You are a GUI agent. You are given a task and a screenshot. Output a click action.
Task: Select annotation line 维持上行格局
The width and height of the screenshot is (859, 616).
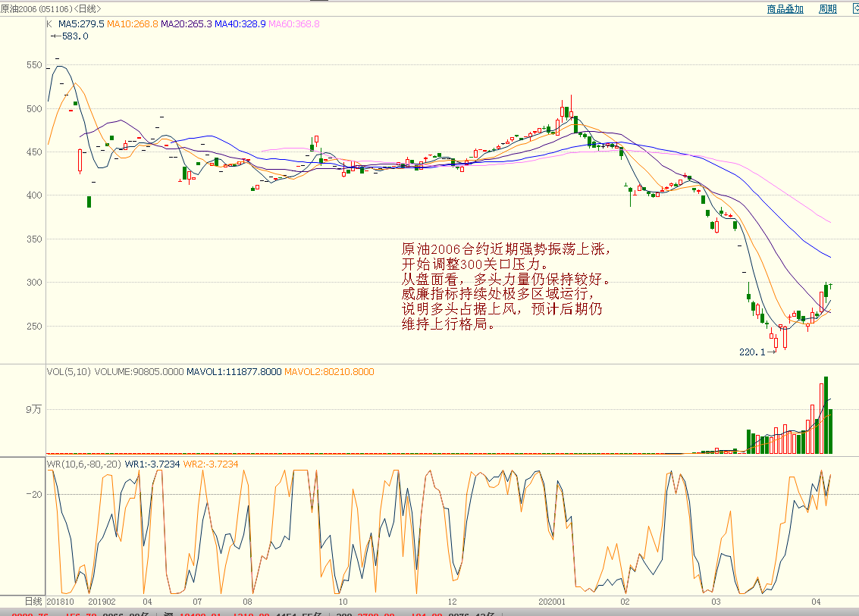point(449,324)
